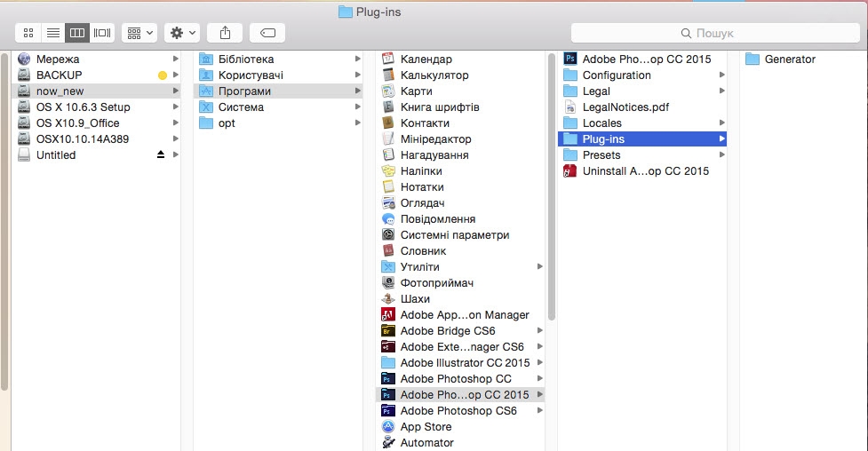
Task: Click the Automator app icon
Action: tap(388, 443)
